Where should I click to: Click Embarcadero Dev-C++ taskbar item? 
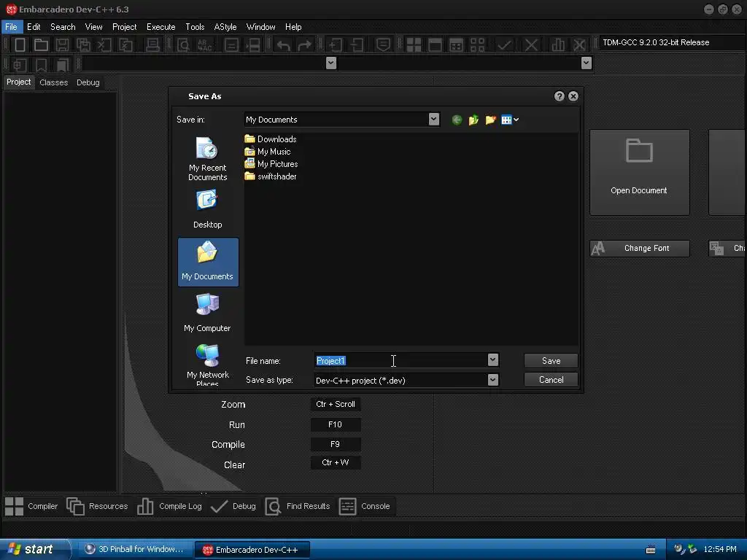coord(252,550)
